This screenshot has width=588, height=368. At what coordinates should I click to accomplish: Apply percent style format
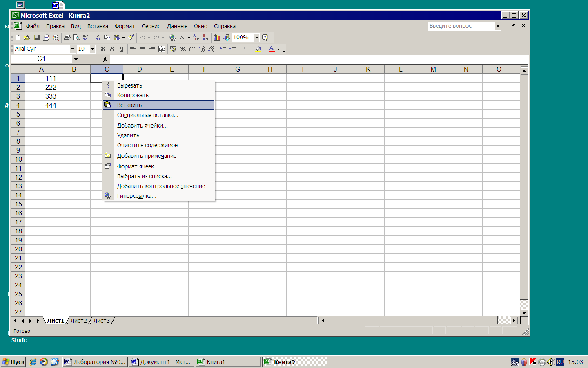183,49
